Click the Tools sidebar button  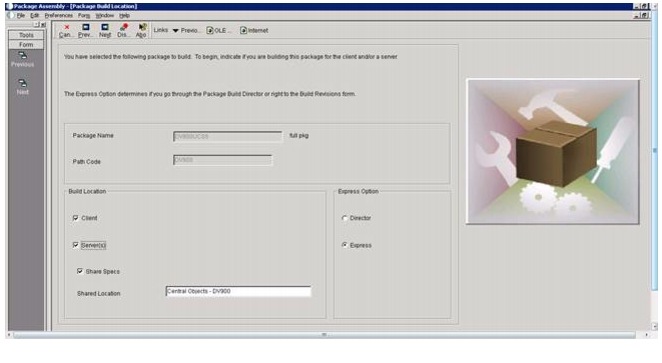click(x=26, y=35)
